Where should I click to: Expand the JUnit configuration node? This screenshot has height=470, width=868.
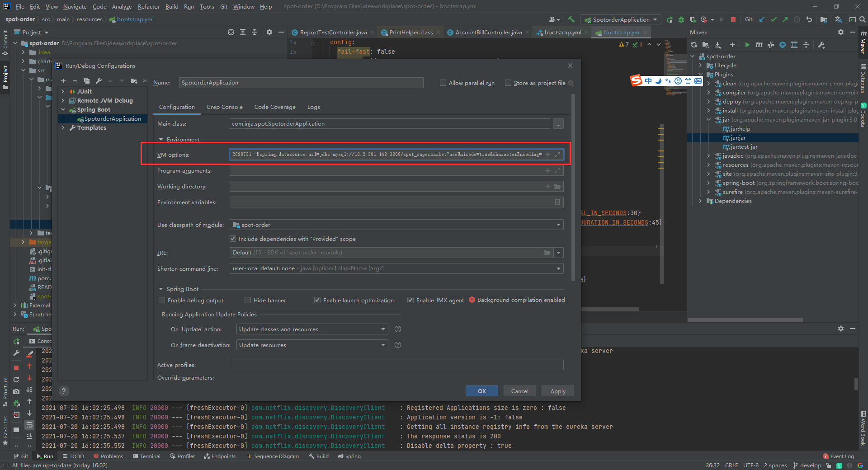click(63, 91)
